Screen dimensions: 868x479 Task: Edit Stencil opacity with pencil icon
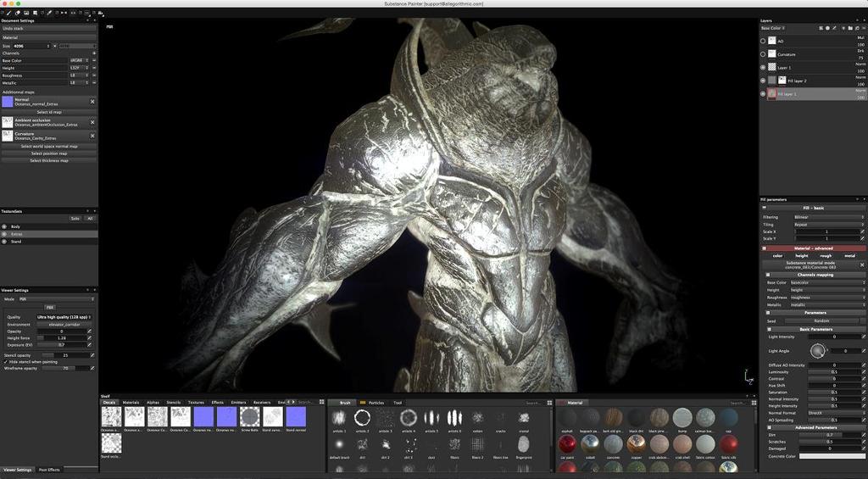(x=92, y=355)
